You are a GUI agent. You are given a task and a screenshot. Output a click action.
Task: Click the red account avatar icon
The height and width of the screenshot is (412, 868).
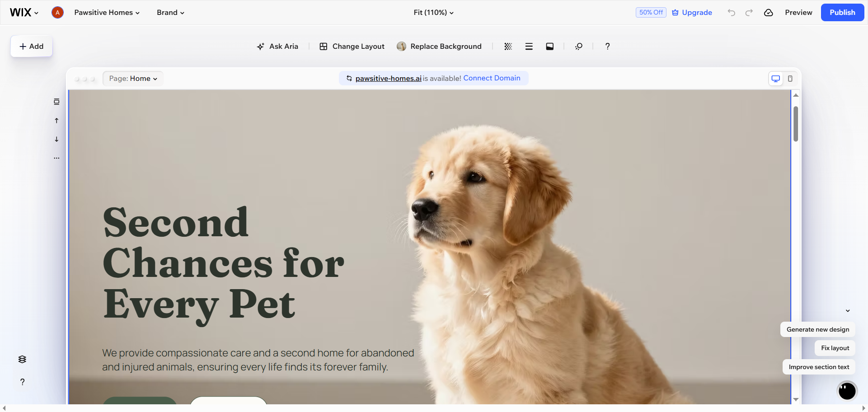[x=57, y=12]
